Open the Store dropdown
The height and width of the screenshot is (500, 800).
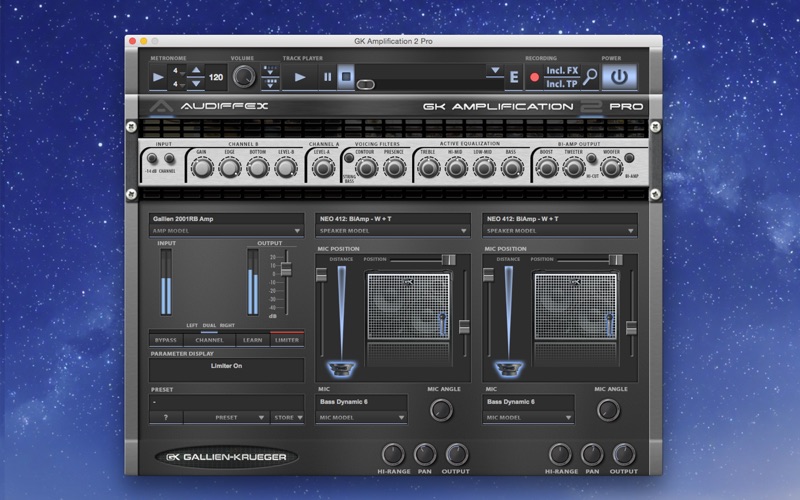tap(287, 417)
